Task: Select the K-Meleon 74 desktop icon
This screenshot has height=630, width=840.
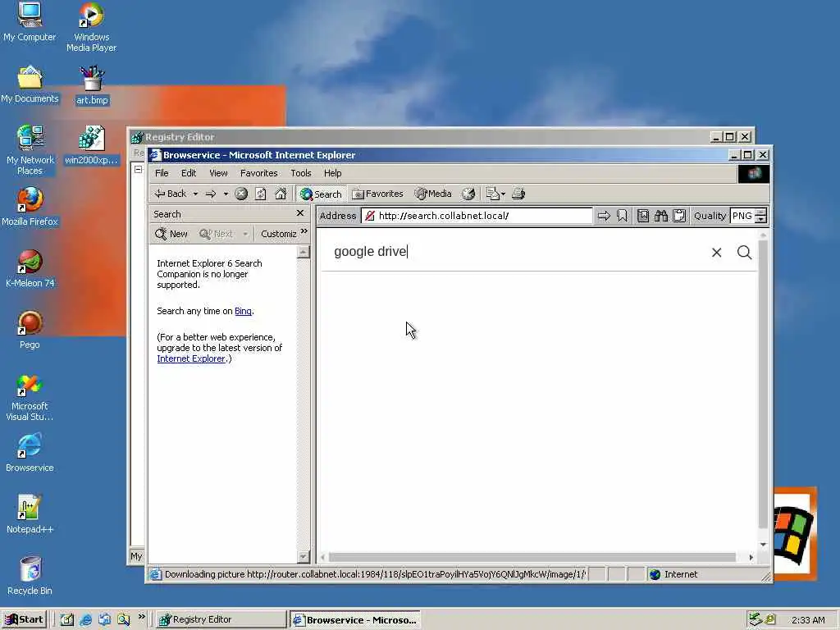Action: [x=30, y=269]
